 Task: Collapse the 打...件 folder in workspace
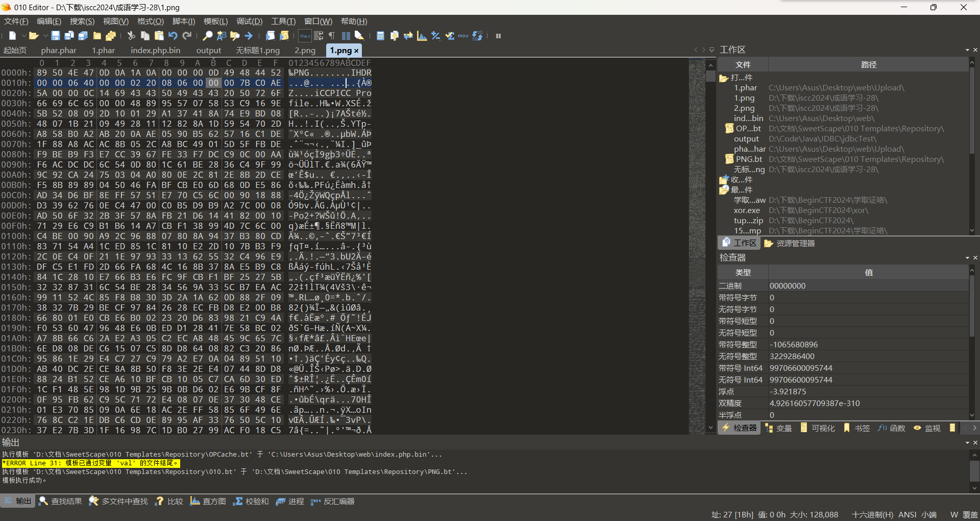click(x=723, y=78)
